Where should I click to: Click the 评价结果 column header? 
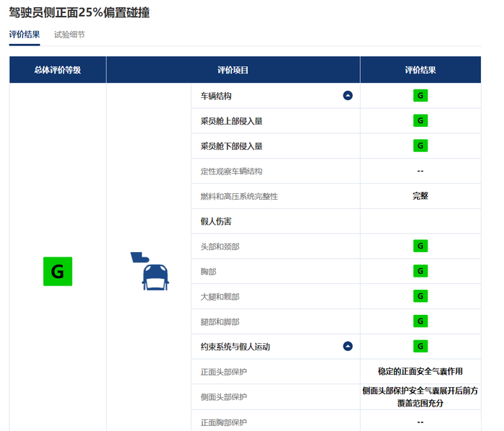[420, 70]
